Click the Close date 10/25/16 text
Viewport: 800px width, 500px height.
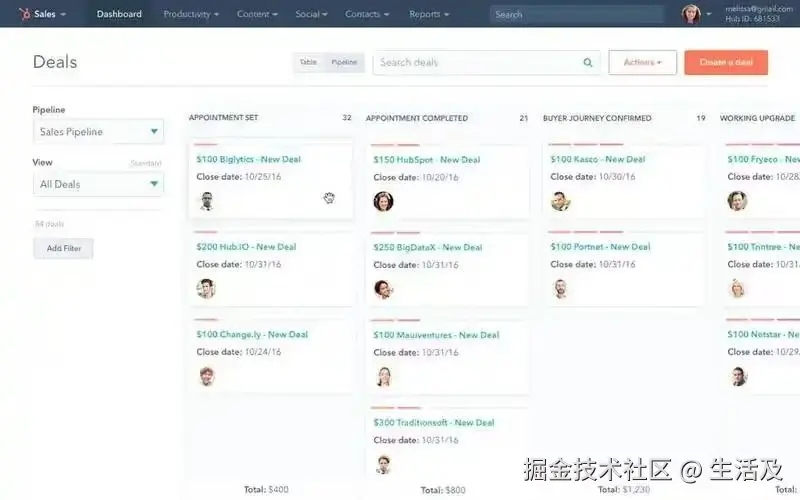(238, 177)
